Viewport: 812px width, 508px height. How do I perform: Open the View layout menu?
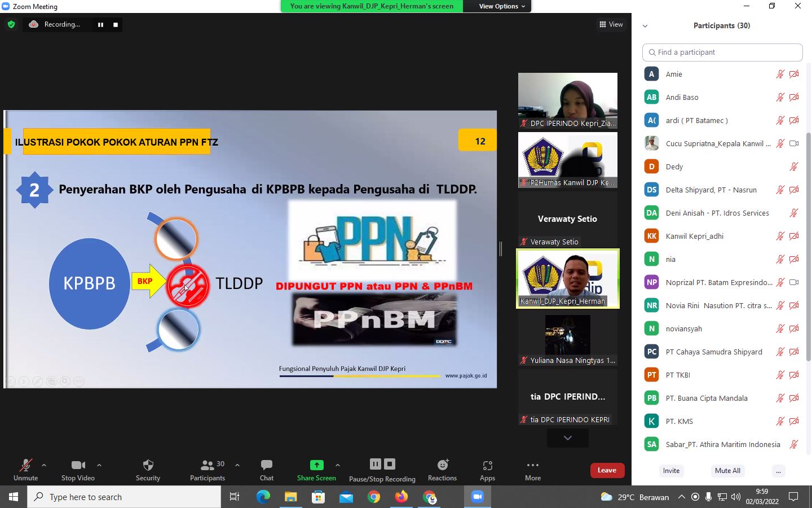(x=611, y=24)
